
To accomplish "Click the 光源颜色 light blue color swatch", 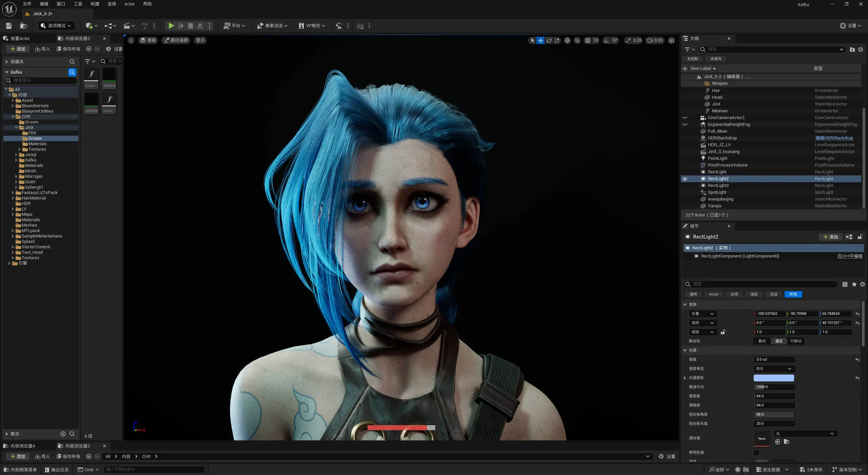I will point(774,378).
